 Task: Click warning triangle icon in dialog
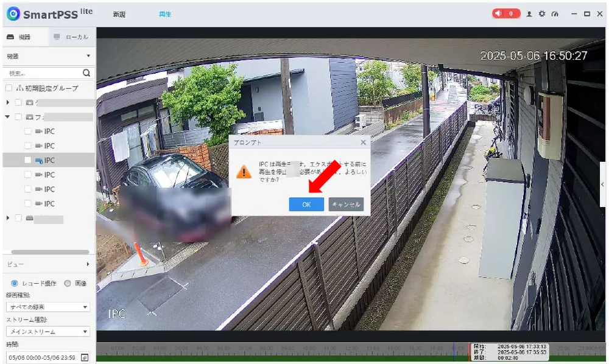tap(244, 171)
